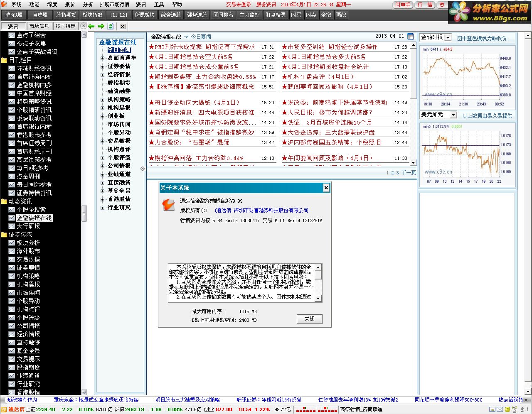Click the small round collapse handle left of news pane
This screenshot has height=414, width=532.
click(x=143, y=169)
